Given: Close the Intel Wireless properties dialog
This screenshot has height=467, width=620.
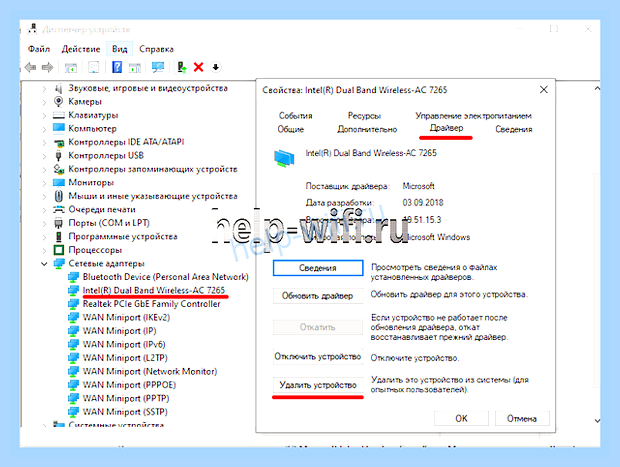Looking at the screenshot, I should (x=544, y=90).
